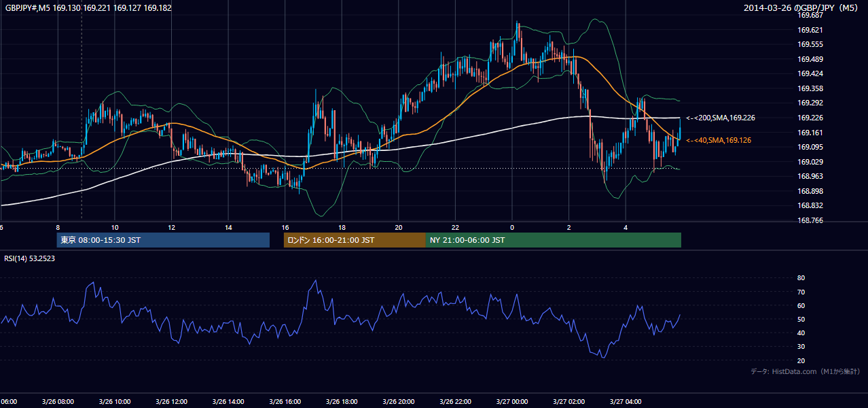This screenshot has height=408, width=868.
Task: Click the 3/26 22:00 time label
Action: point(456,401)
